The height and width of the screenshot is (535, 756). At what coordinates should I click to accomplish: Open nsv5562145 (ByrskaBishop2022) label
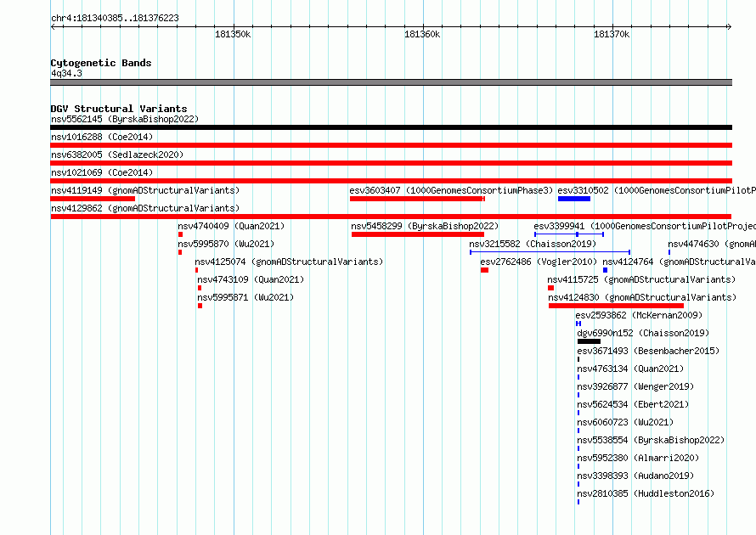[x=125, y=119]
